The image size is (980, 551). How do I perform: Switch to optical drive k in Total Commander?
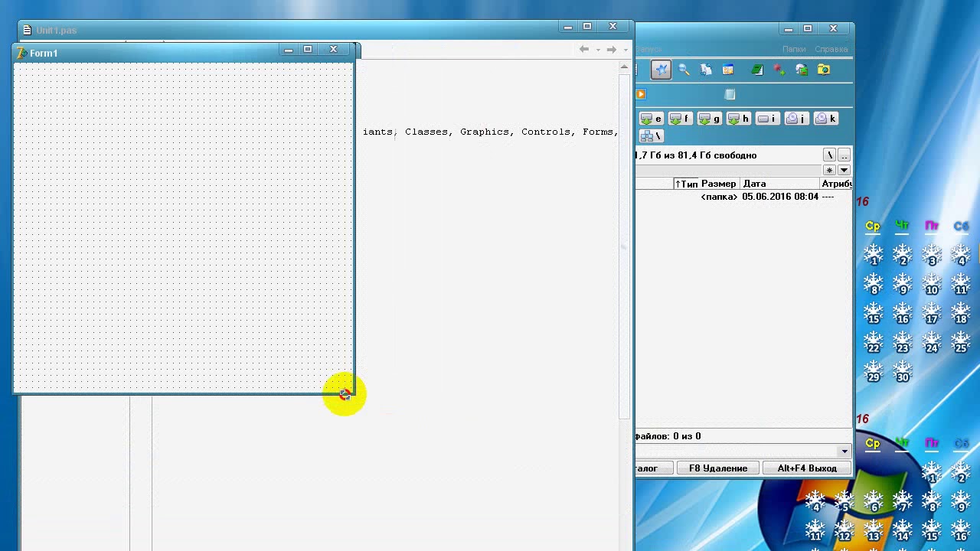pyautogui.click(x=825, y=119)
